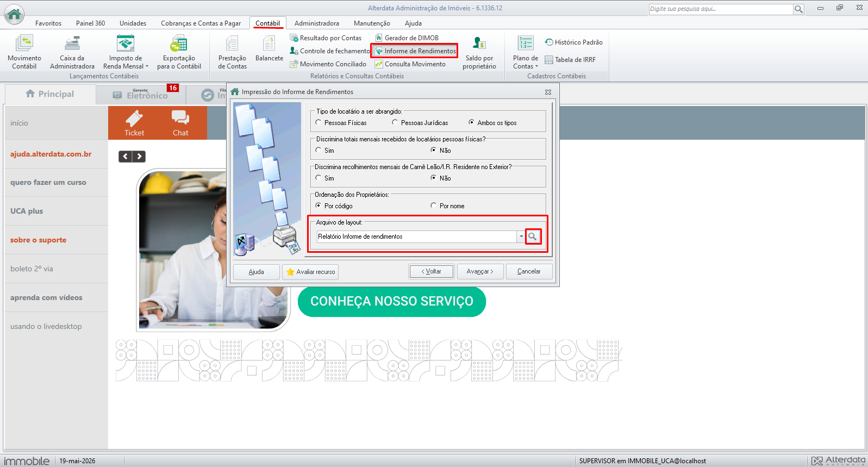Click the Arquivo de layout text field
This screenshot has width=868, height=467.
(416, 236)
